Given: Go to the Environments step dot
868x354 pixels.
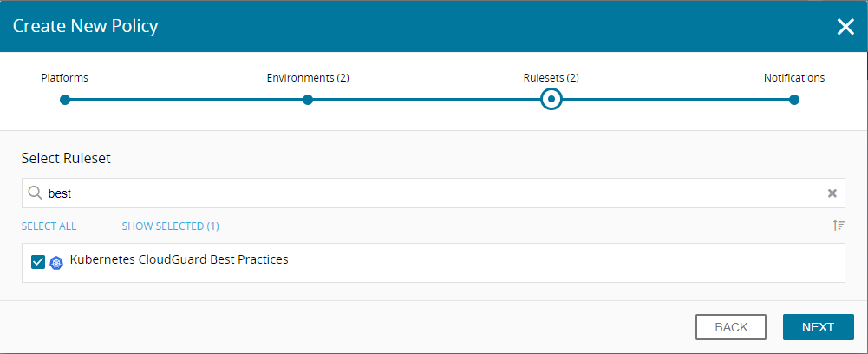Looking at the screenshot, I should click(308, 100).
